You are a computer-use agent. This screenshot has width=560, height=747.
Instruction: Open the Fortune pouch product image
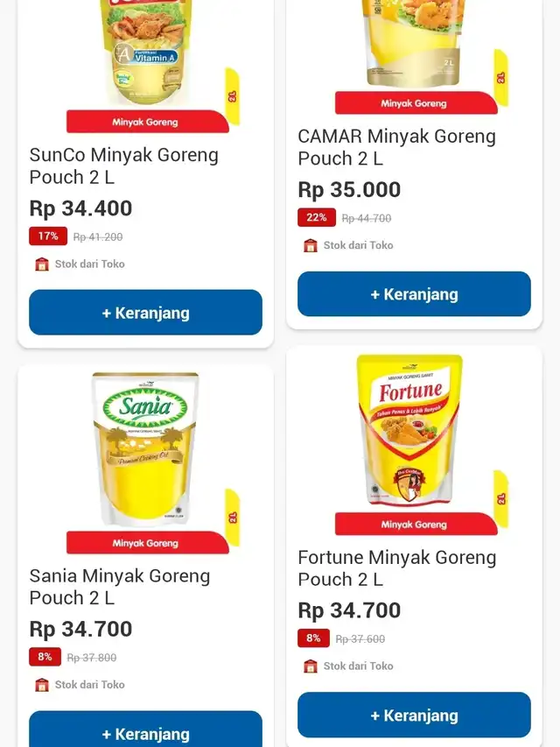(409, 429)
